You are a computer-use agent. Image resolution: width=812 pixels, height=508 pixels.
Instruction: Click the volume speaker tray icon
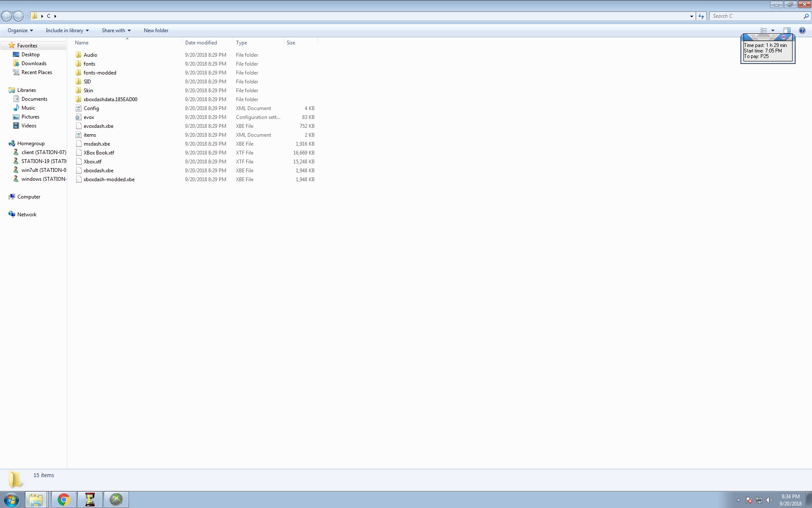(x=769, y=500)
